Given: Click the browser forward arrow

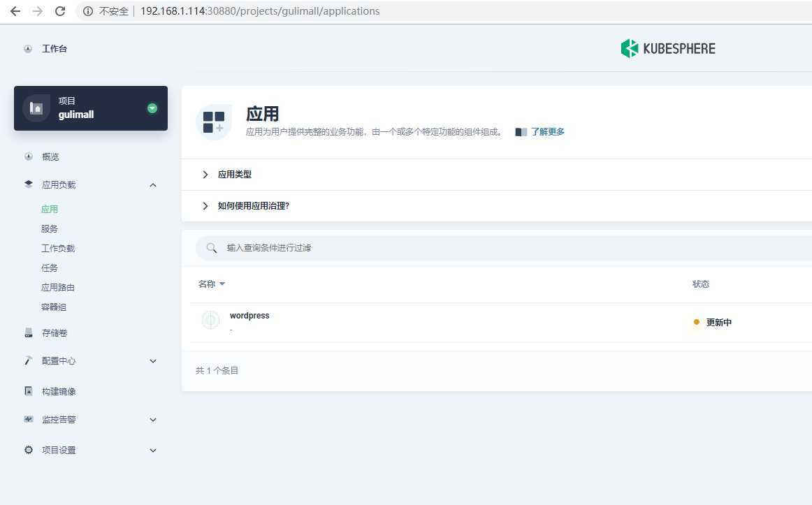Looking at the screenshot, I should (38, 11).
